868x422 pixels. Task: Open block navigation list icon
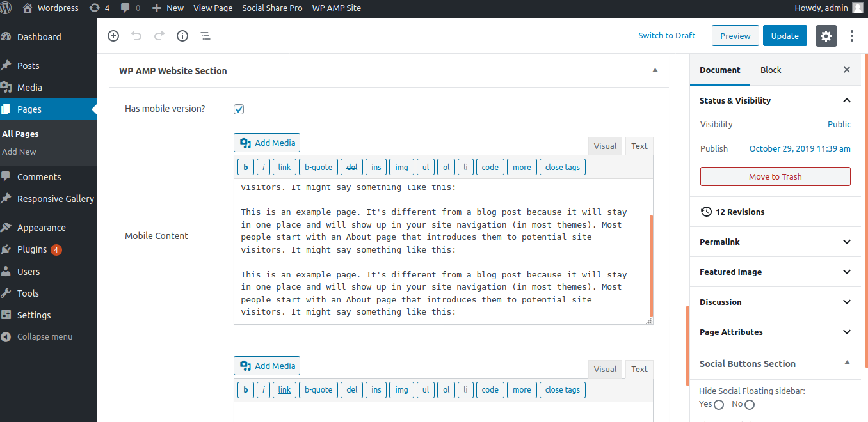tap(205, 36)
